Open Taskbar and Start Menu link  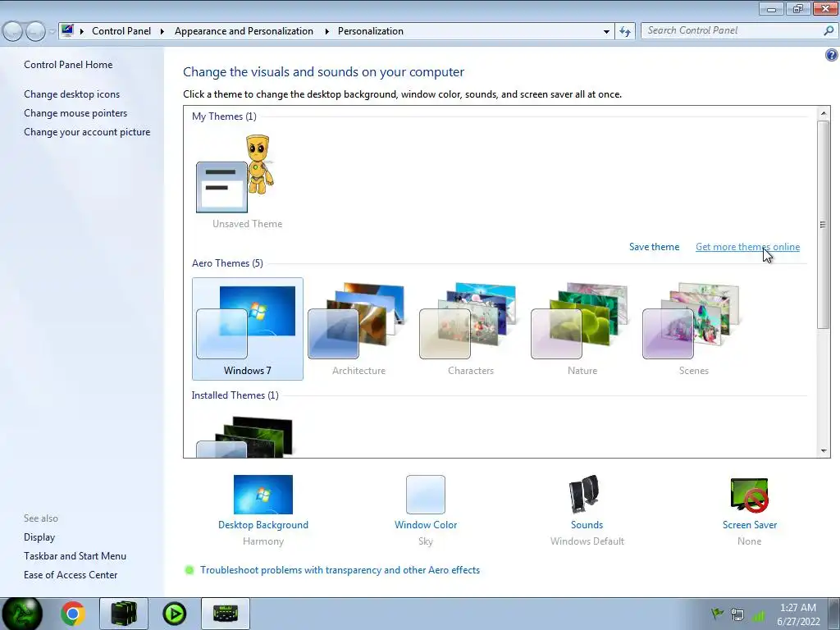tap(75, 556)
